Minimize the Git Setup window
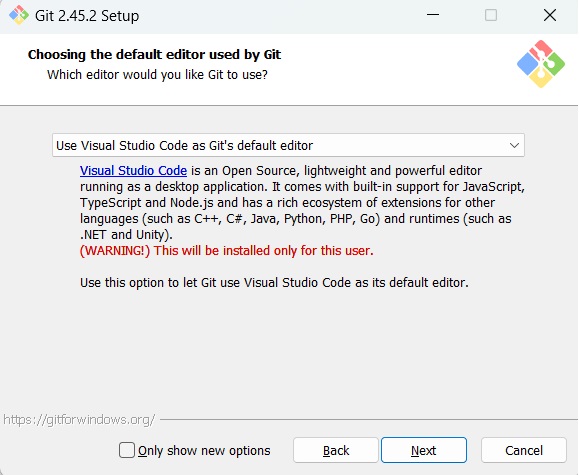Viewport: 579px width, 475px height. coord(433,15)
